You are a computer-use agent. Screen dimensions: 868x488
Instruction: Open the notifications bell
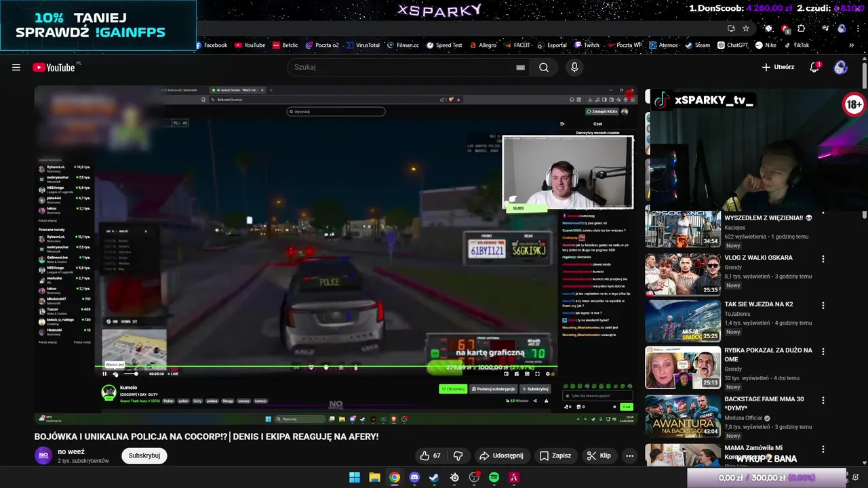tap(814, 67)
